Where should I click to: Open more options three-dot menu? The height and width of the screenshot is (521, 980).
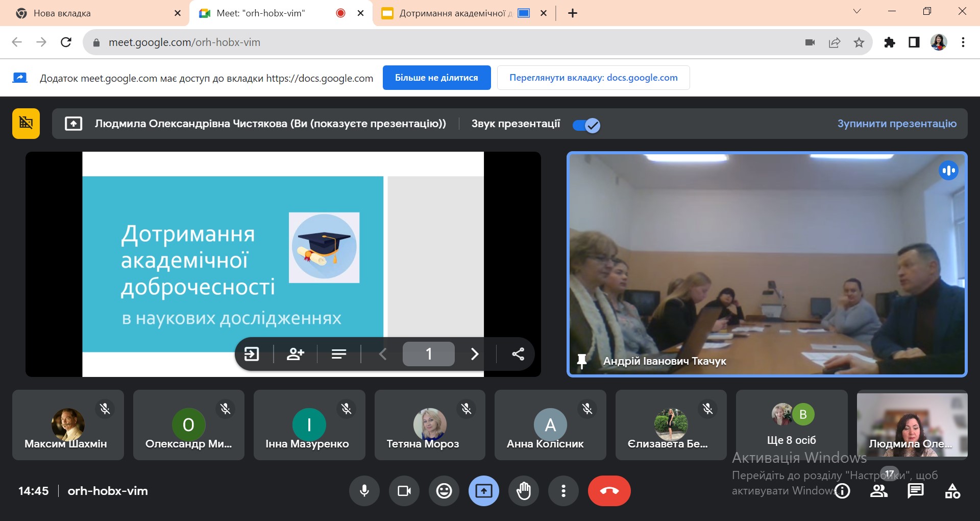[x=563, y=491]
